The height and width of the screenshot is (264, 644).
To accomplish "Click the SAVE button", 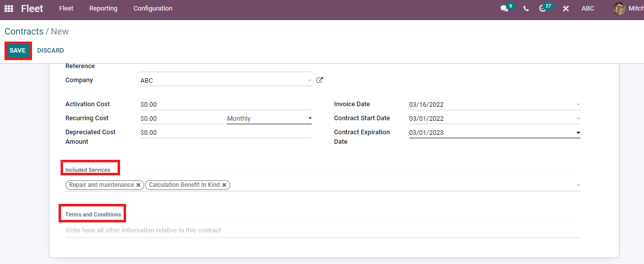I will [18, 51].
